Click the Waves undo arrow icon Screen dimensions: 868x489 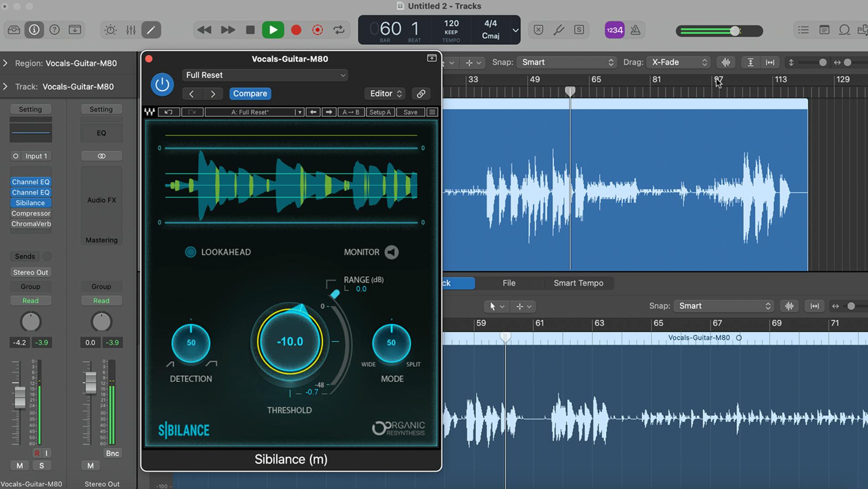[168, 112]
